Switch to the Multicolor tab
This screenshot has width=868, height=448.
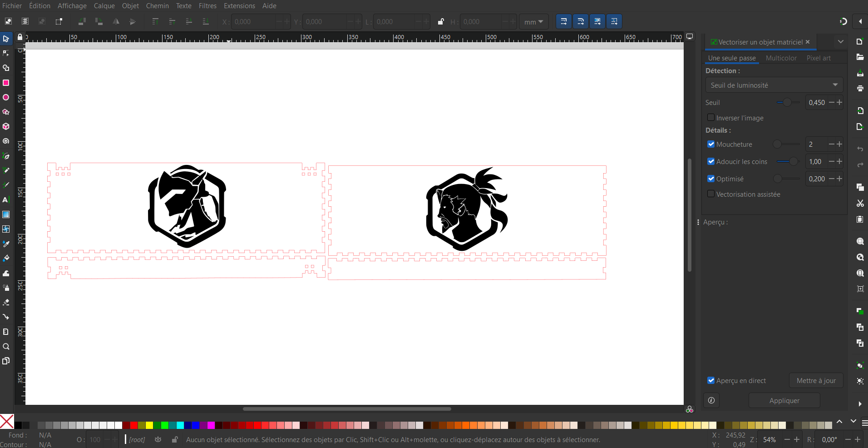click(781, 58)
